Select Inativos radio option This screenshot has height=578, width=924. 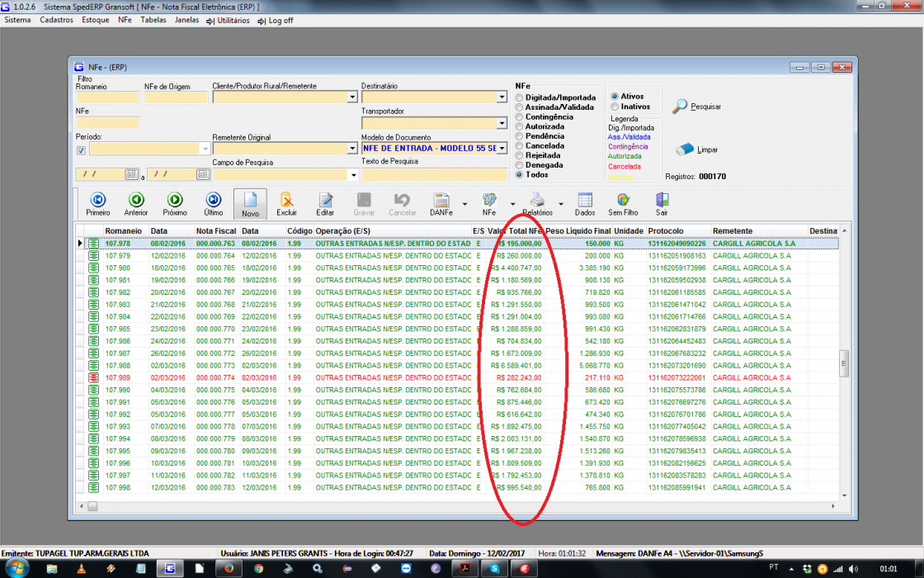(615, 107)
